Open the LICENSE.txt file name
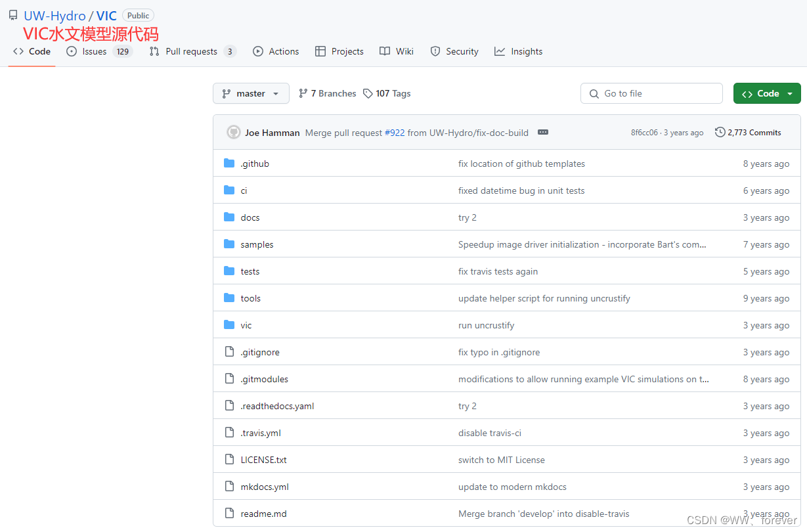 (x=264, y=460)
